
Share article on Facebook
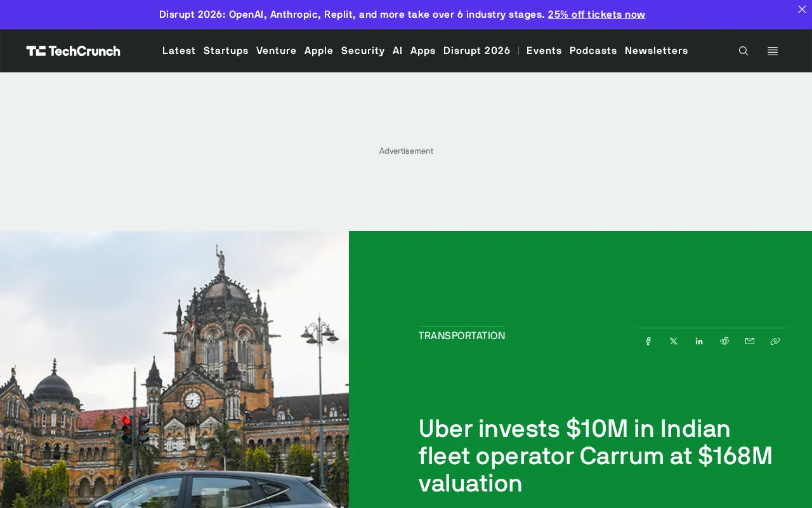pyautogui.click(x=648, y=341)
